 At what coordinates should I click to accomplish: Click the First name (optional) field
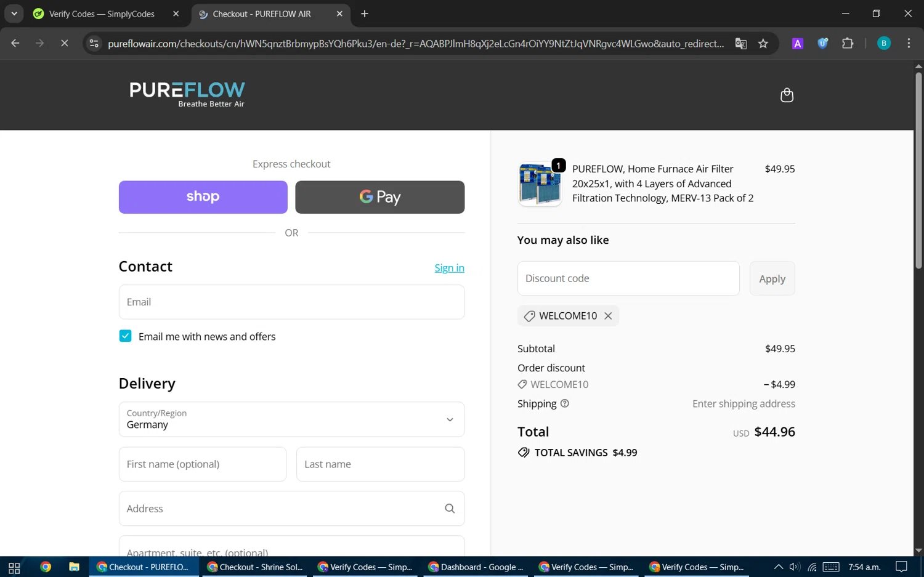coord(203,464)
